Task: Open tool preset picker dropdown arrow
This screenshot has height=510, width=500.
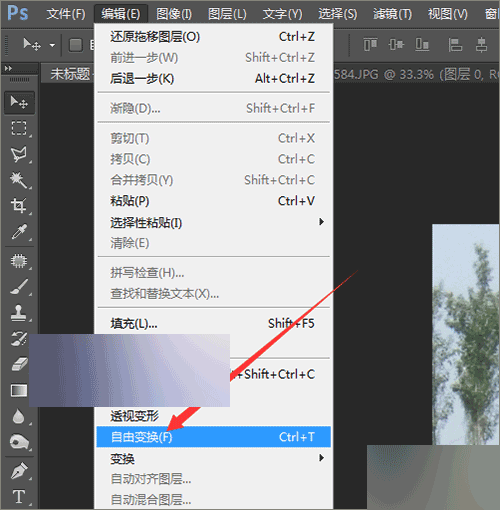Action: (x=52, y=45)
